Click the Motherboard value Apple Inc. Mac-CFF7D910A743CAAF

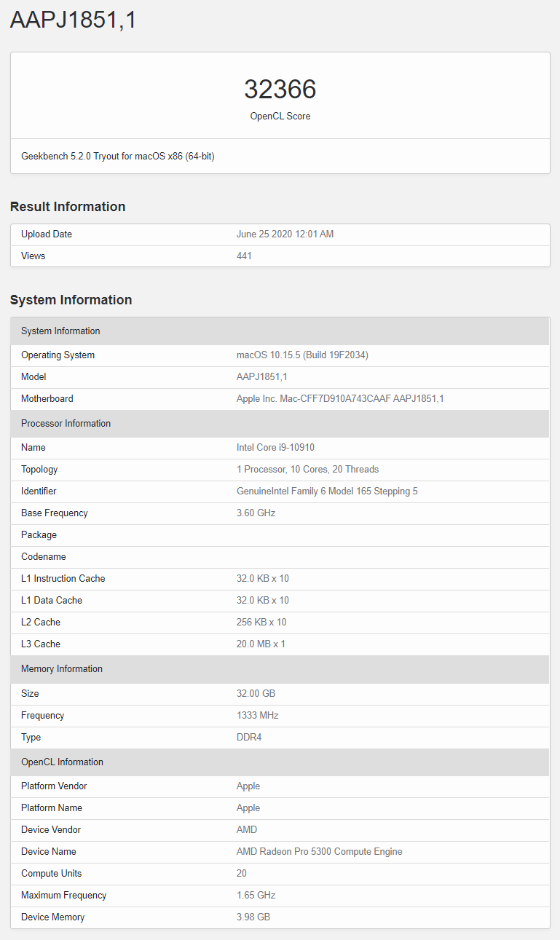[x=340, y=399]
